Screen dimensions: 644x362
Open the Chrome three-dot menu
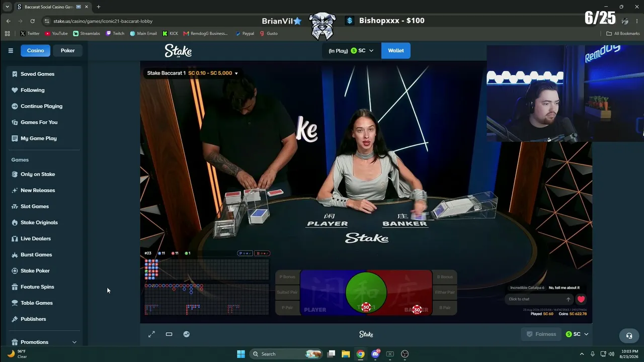pyautogui.click(x=637, y=21)
